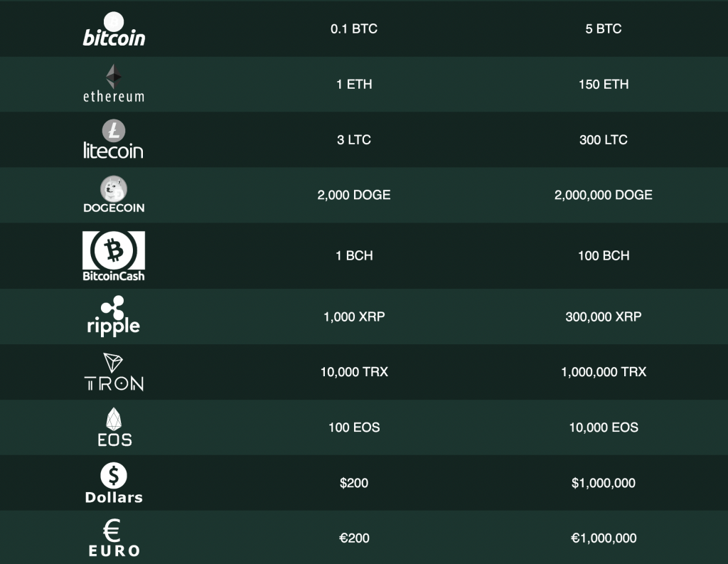Click the Bitcoin logo icon
This screenshot has width=728, height=564.
point(114,28)
